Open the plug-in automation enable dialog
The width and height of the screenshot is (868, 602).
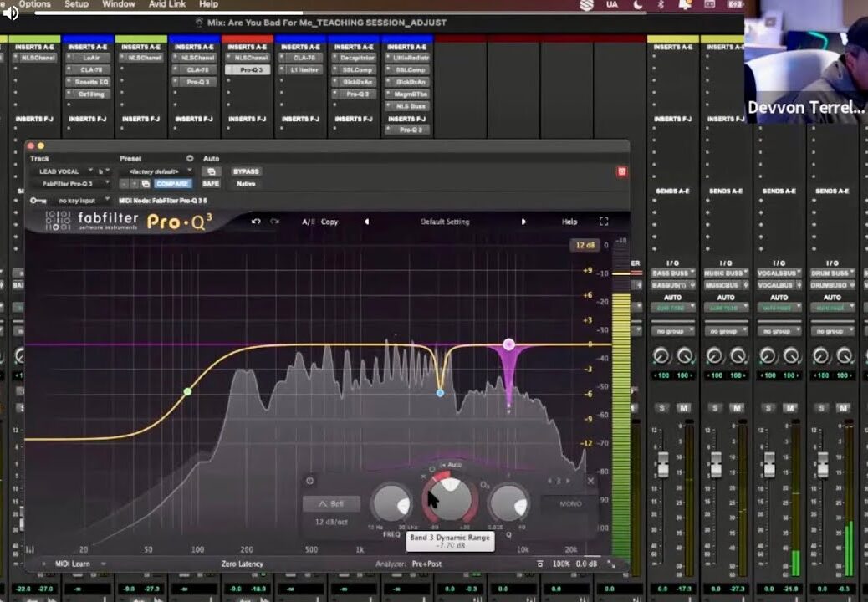pos(212,171)
